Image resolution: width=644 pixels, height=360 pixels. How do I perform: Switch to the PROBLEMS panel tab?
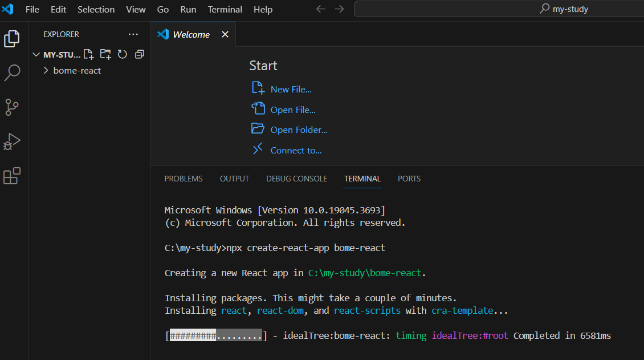click(184, 179)
